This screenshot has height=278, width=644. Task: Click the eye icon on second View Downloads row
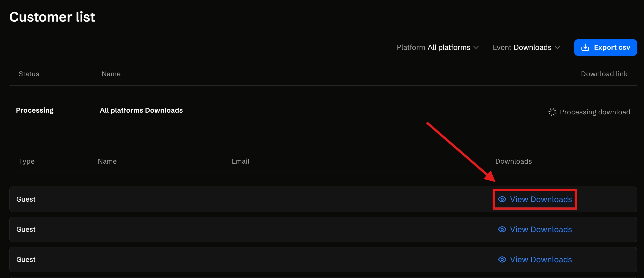(x=502, y=229)
